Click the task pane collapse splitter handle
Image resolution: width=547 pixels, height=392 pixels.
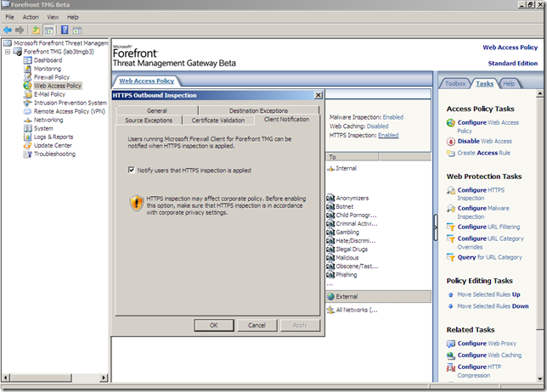(436, 227)
